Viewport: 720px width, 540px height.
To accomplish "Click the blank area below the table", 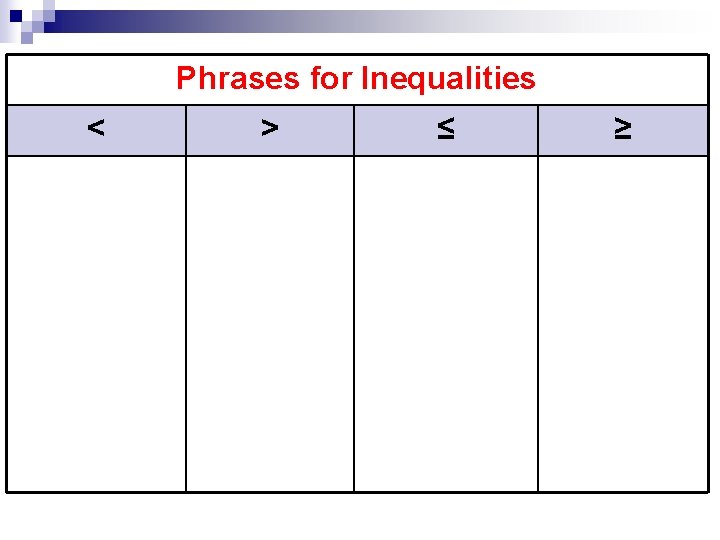I will point(358,517).
